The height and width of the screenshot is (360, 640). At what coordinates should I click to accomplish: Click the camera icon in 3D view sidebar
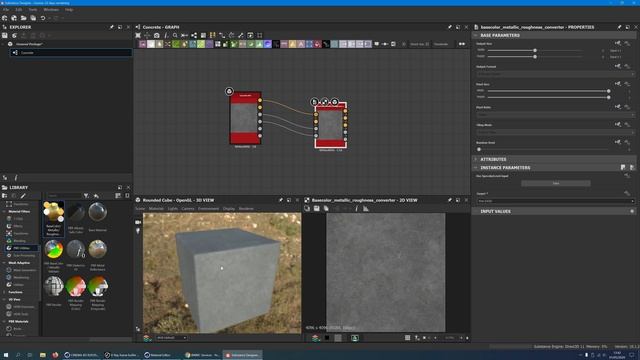tap(138, 222)
